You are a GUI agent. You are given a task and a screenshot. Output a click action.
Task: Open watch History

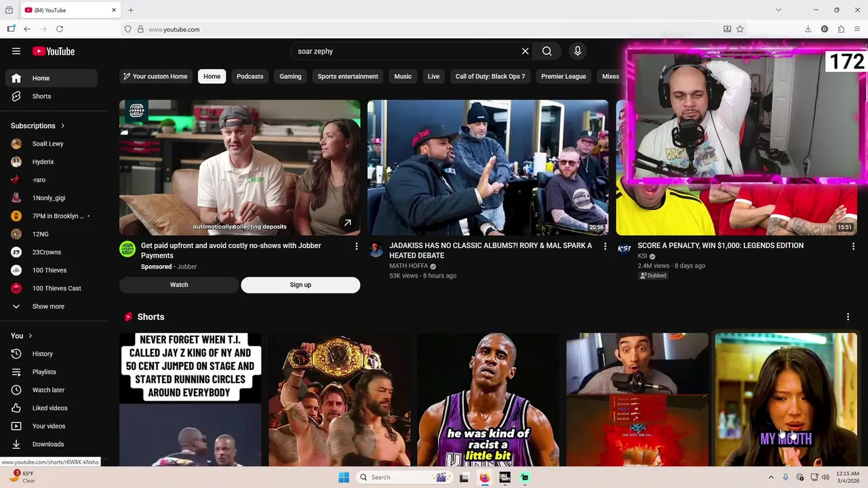52,354
